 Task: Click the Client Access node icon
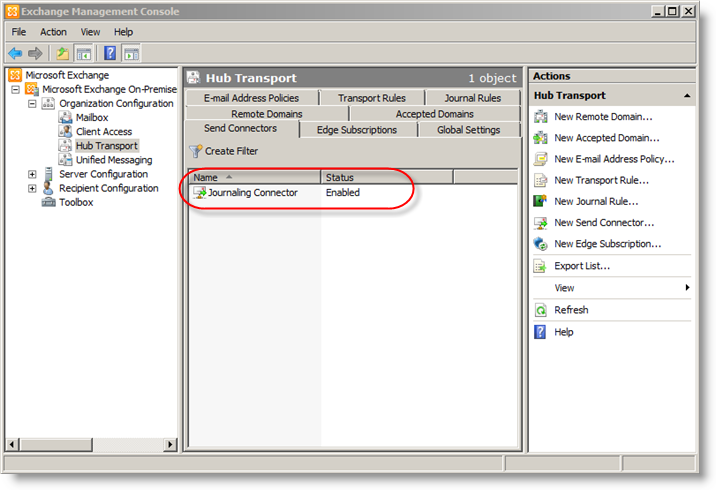(x=65, y=132)
